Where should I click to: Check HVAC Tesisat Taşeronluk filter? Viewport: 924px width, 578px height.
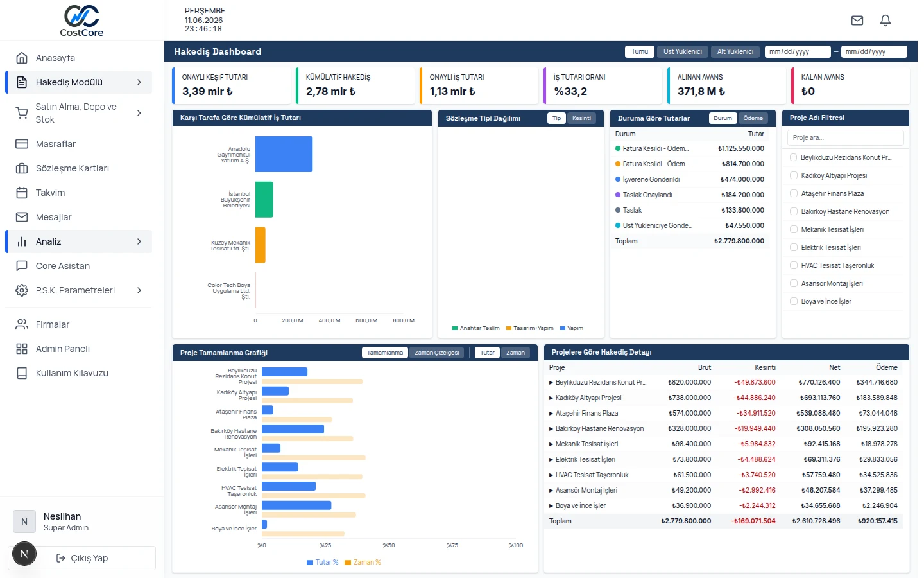[793, 265]
